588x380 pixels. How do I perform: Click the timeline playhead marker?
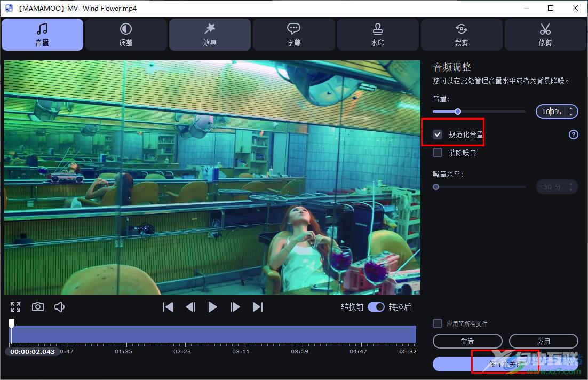tap(12, 323)
